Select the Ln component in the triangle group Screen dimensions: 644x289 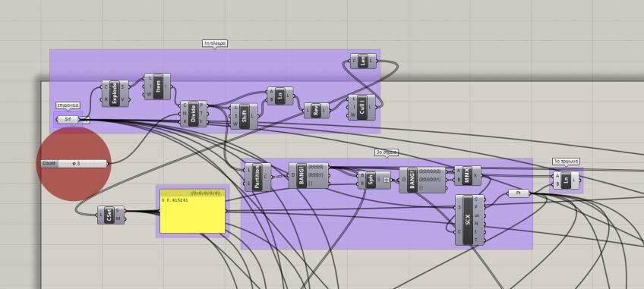(566, 180)
